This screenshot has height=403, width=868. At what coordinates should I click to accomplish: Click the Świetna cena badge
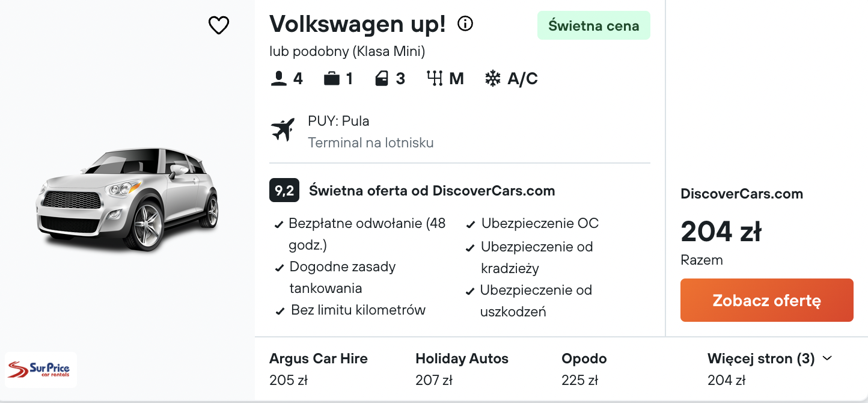pos(594,26)
